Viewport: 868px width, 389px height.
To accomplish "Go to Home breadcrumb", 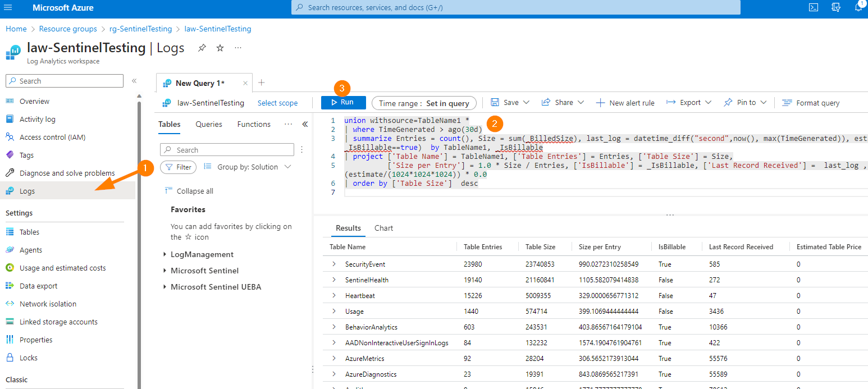I will [x=16, y=29].
